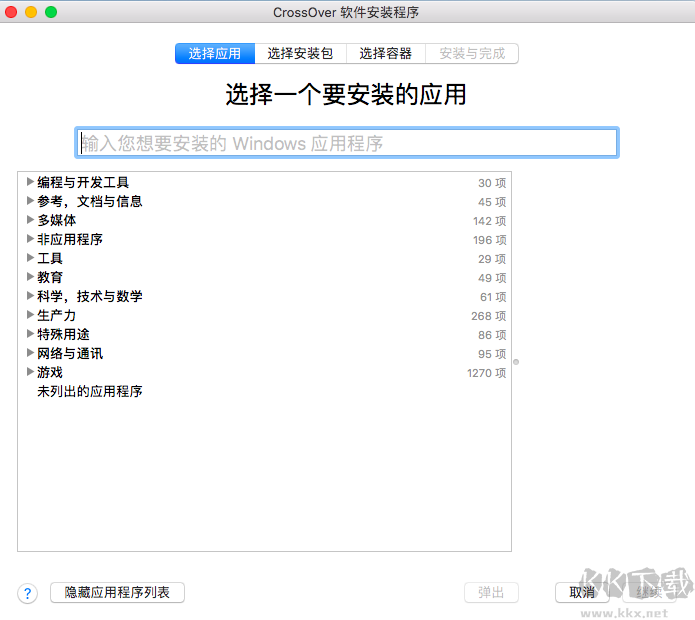Expand the 多媒体 category triangle
The image size is (695, 620).
(30, 219)
